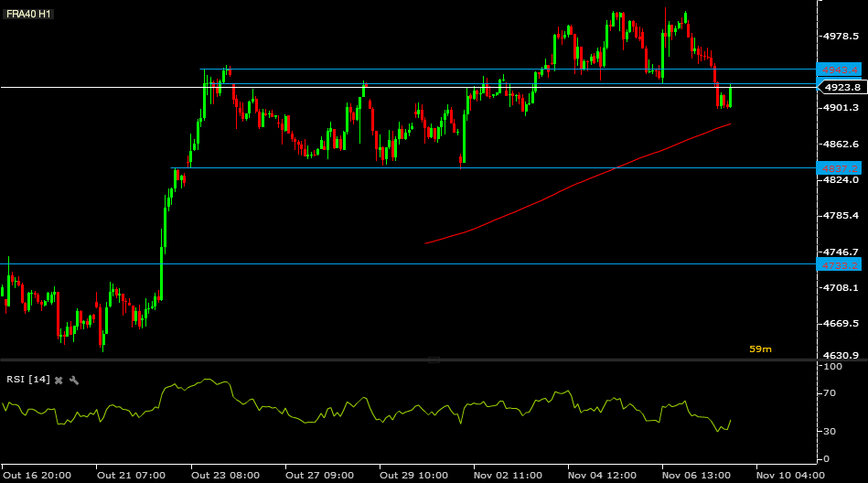Select the white current price horizontal line
868x483 pixels.
pyautogui.click(x=409, y=88)
